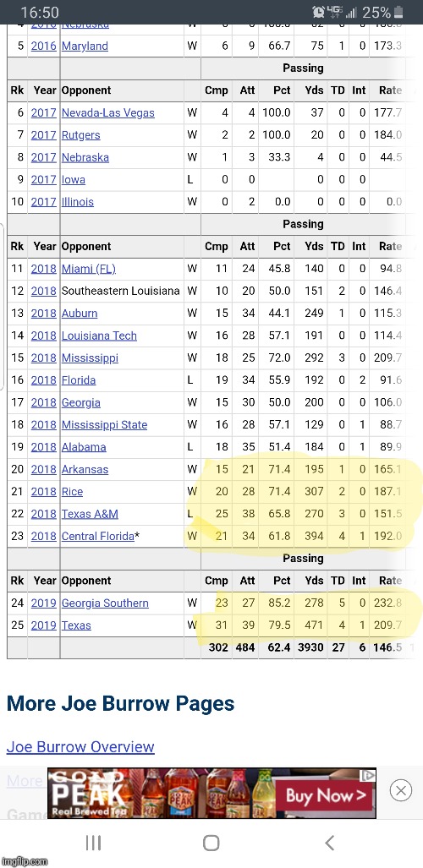Screen dimensions: 423x868
Task: Open 2016 year link for Maryland game
Action: tap(44, 46)
